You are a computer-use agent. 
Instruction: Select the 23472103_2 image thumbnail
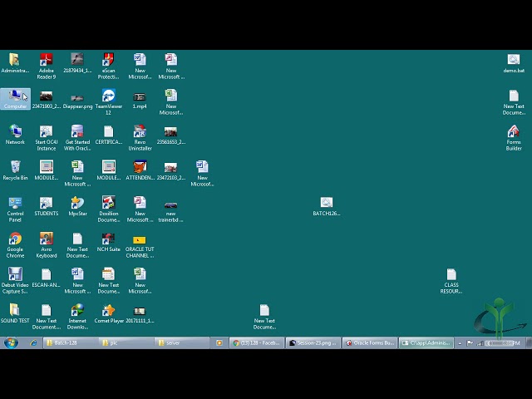(170, 171)
